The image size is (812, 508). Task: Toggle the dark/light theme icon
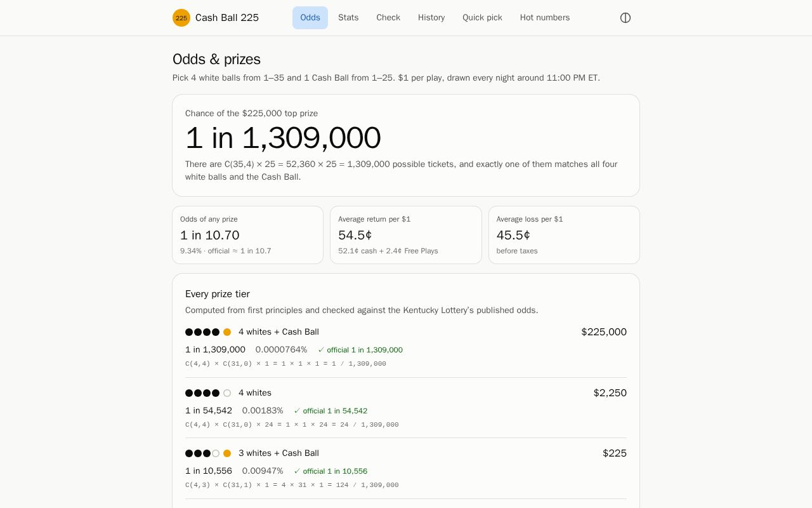[x=625, y=18]
